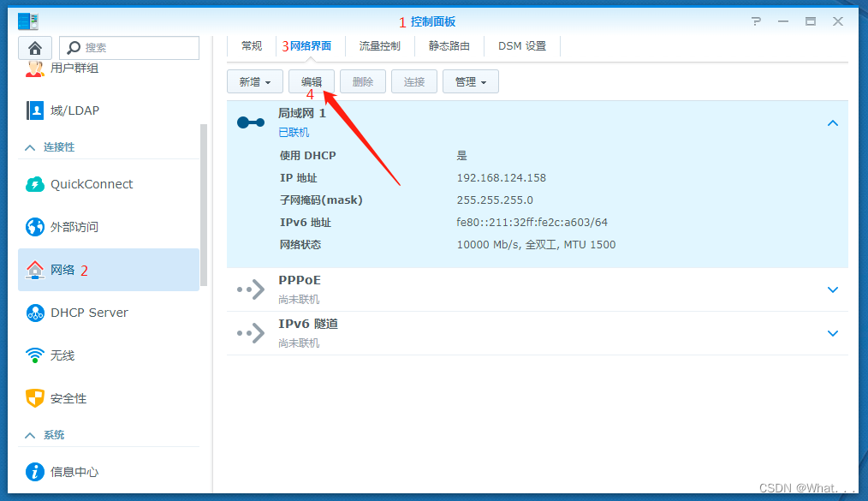Viewport: 868px width, 501px height.
Task: Open the 无线 Wi-Fi icon
Action: 35,355
